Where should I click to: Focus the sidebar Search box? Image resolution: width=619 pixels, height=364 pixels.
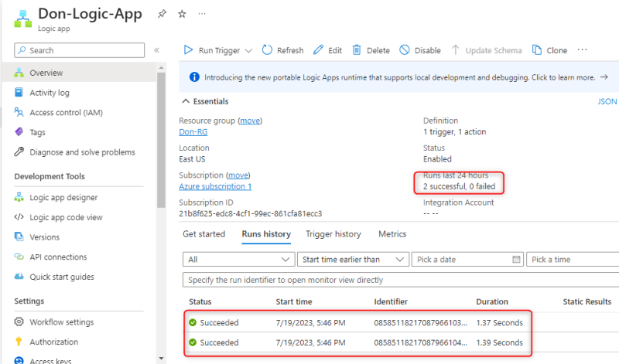pos(80,50)
